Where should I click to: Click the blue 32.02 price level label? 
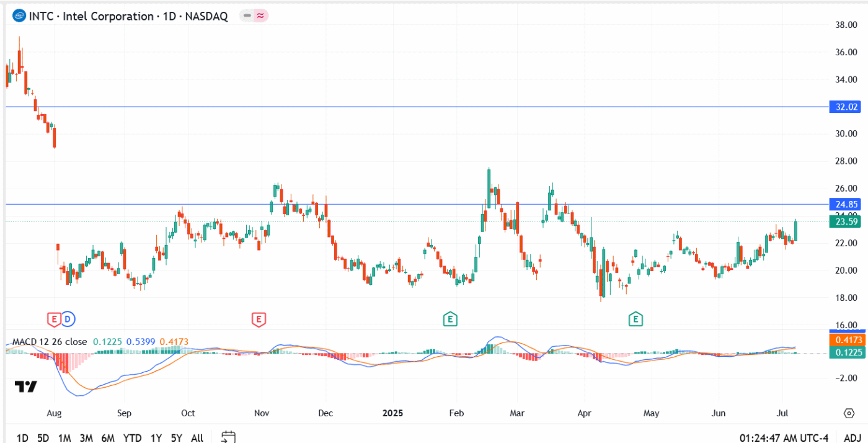point(845,107)
